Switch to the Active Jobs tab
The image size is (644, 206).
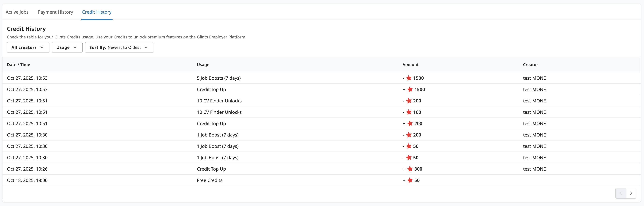pos(17,12)
